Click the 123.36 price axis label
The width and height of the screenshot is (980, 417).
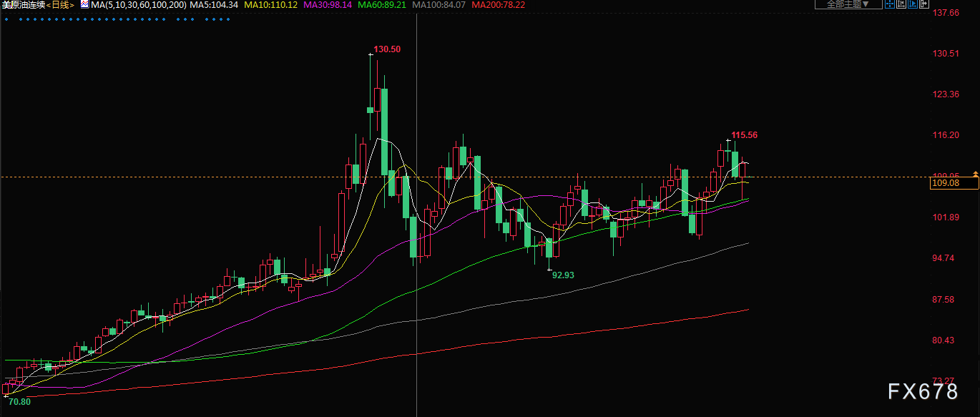(x=946, y=94)
